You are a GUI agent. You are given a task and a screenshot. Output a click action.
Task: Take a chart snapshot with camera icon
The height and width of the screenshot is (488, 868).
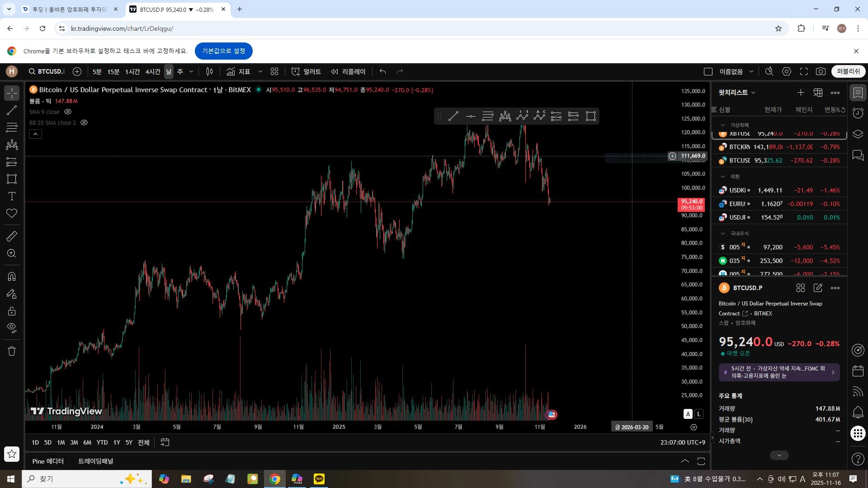coord(821,71)
